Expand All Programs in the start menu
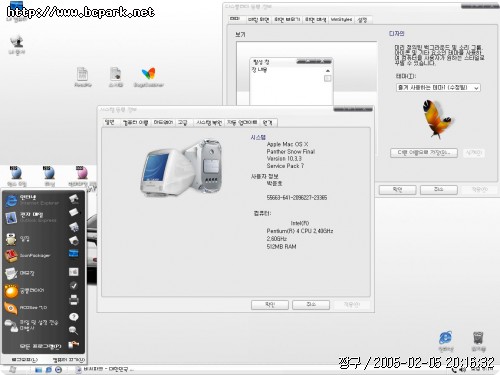The image size is (500, 375). point(40,346)
